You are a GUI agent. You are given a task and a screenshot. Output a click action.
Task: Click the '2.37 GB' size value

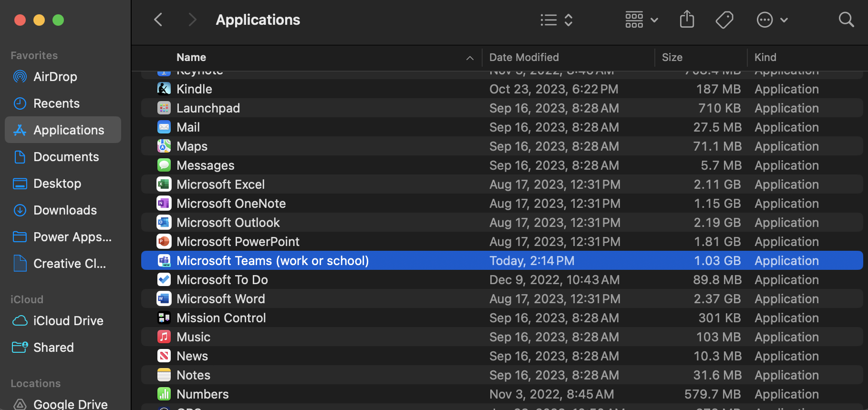pyautogui.click(x=717, y=299)
